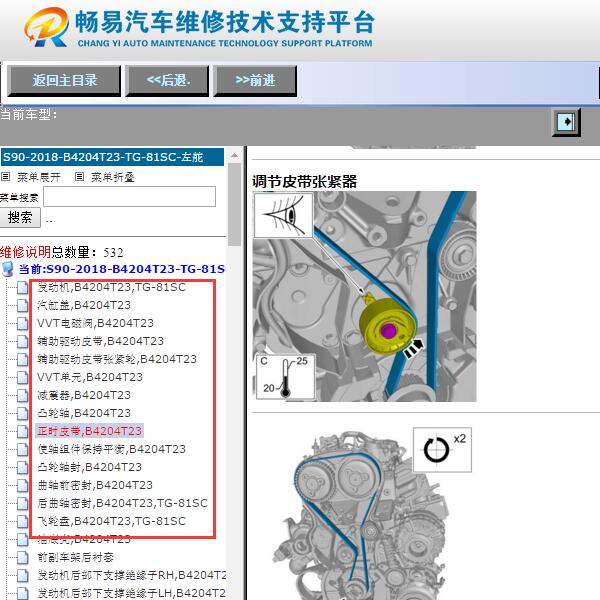This screenshot has width=600, height=600.
Task: Open 凸轮轴,B4204T23 entry
Action: (x=84, y=413)
